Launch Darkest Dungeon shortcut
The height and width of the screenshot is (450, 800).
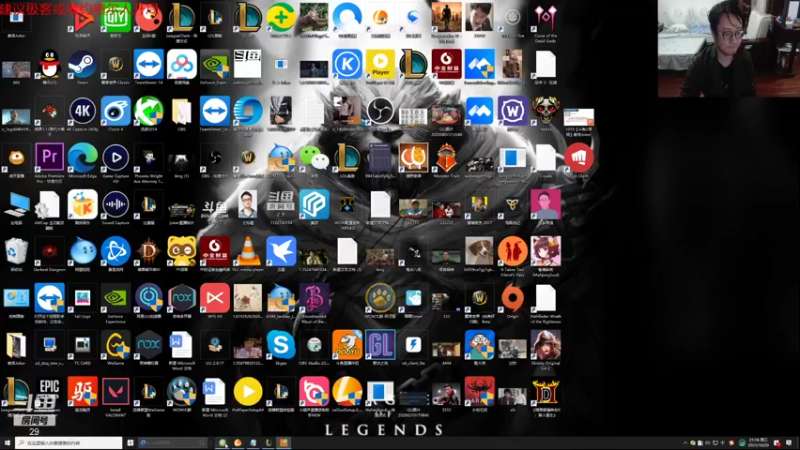pos(49,251)
